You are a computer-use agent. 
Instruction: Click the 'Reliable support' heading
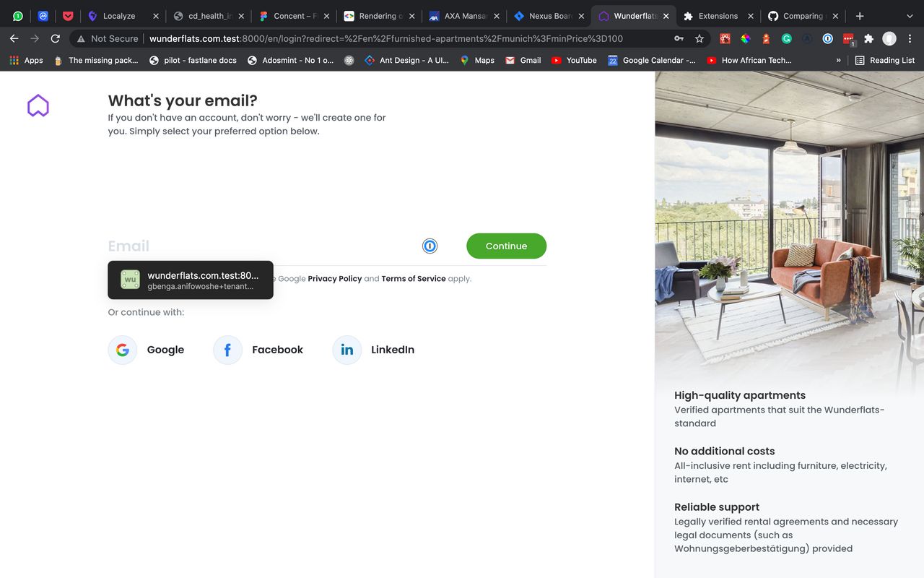pyautogui.click(x=717, y=507)
